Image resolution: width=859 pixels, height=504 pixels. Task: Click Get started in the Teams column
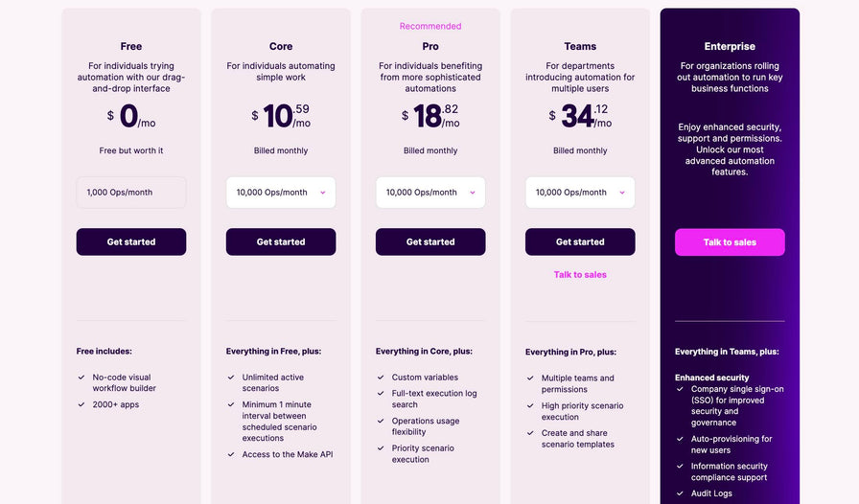coord(580,241)
